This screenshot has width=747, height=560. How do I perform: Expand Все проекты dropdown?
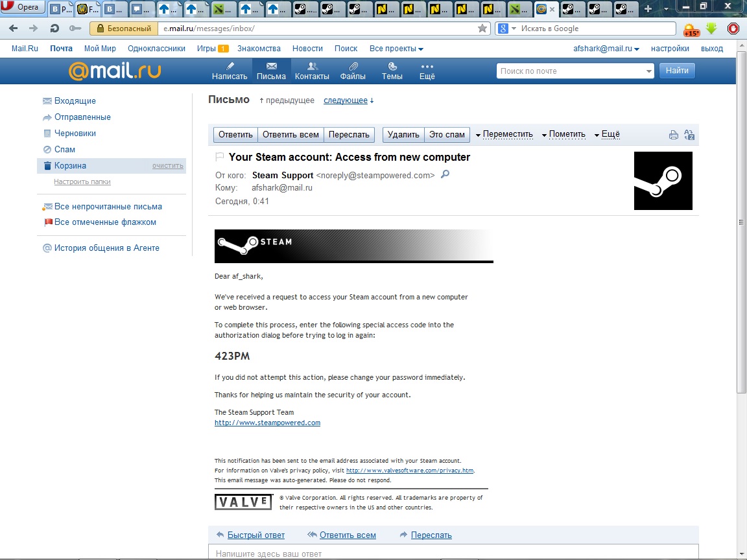396,49
